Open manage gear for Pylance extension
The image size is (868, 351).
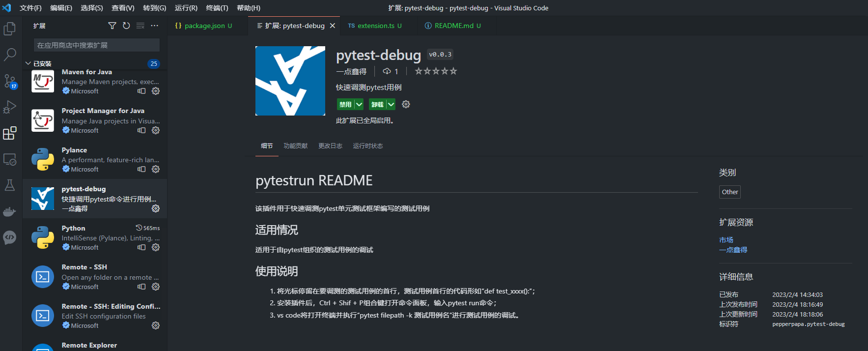coord(156,169)
